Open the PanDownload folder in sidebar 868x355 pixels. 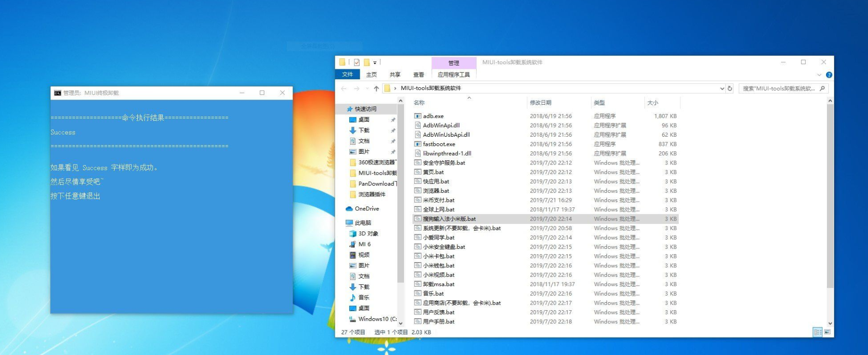point(373,184)
